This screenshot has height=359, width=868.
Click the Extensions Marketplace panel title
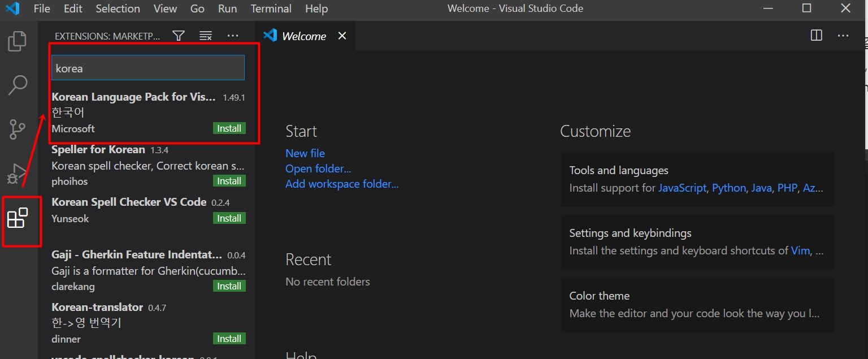pyautogui.click(x=107, y=36)
